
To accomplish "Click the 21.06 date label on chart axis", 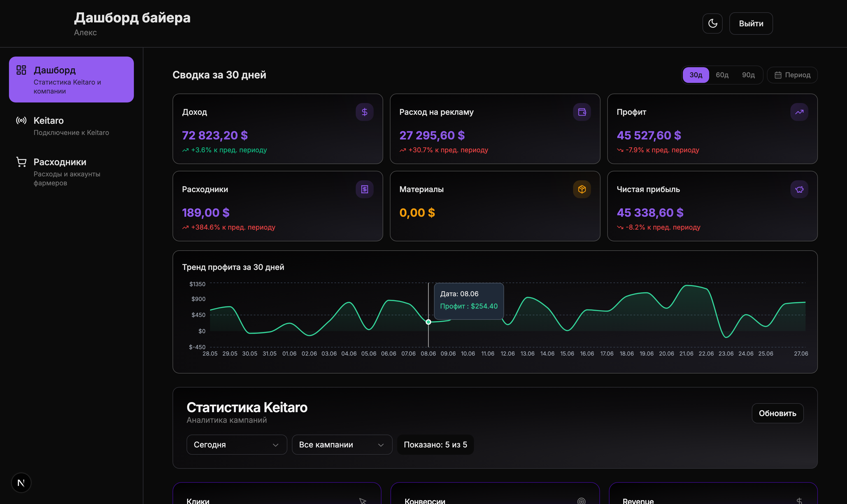I will tap(686, 354).
